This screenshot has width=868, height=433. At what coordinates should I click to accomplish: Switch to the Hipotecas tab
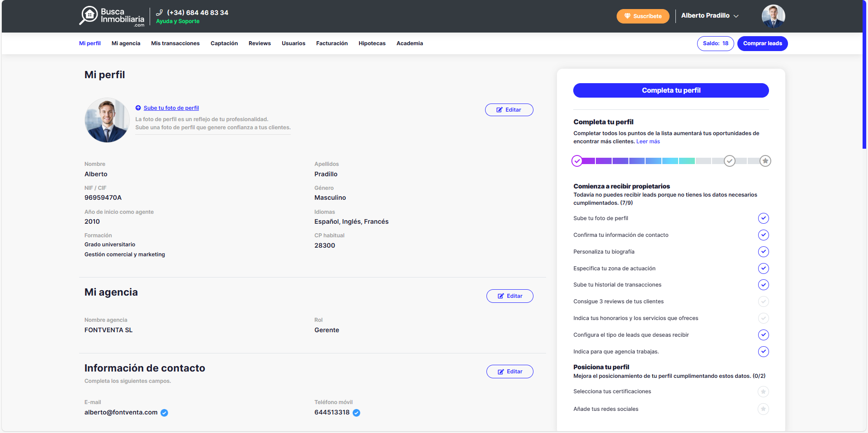click(x=372, y=43)
